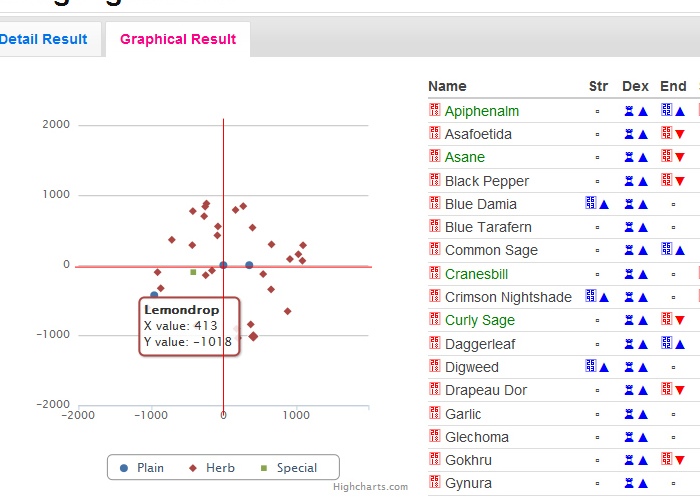
Task: Toggle Herb series in chart legend
Action: (211, 468)
